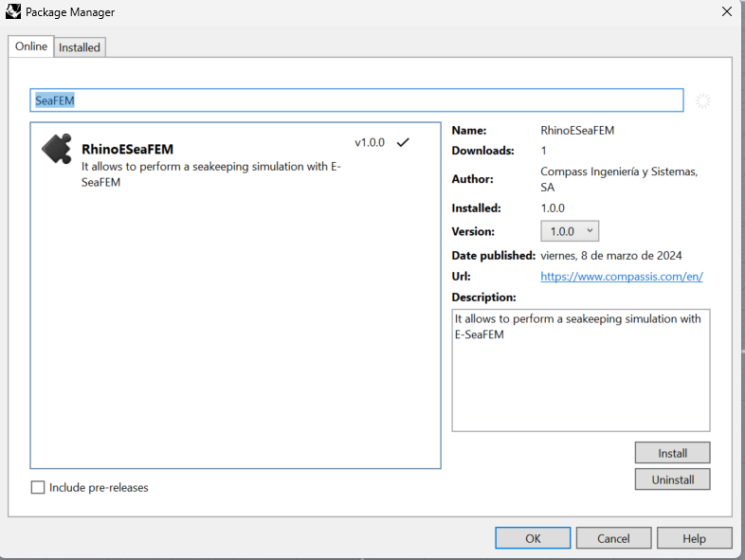The height and width of the screenshot is (560, 745).
Task: Click inside the Description text box
Action: [x=581, y=370]
